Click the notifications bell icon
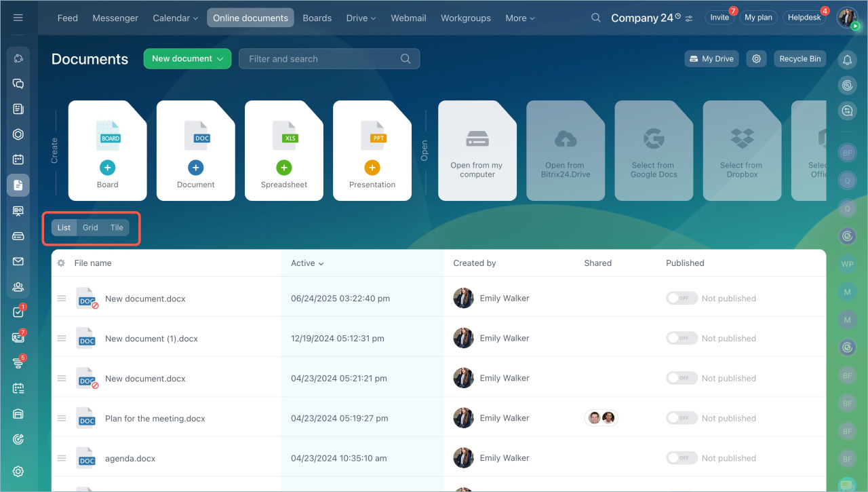The image size is (868, 492). tap(847, 60)
